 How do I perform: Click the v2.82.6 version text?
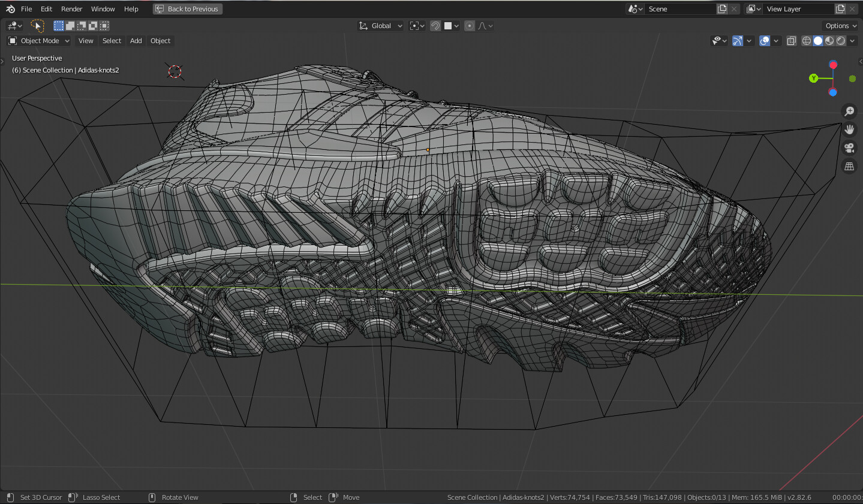click(799, 497)
